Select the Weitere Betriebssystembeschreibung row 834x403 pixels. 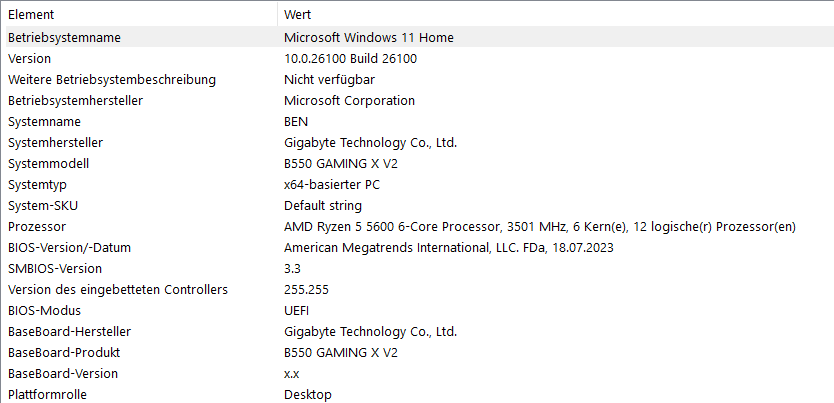click(x=111, y=79)
